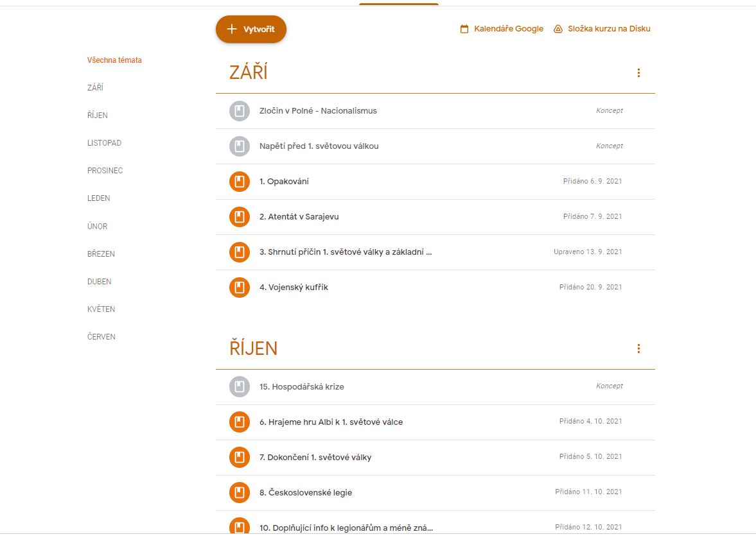Screen dimensions: 756x559
Task: Open draft 15. Hospodářská krize
Action: [302, 386]
